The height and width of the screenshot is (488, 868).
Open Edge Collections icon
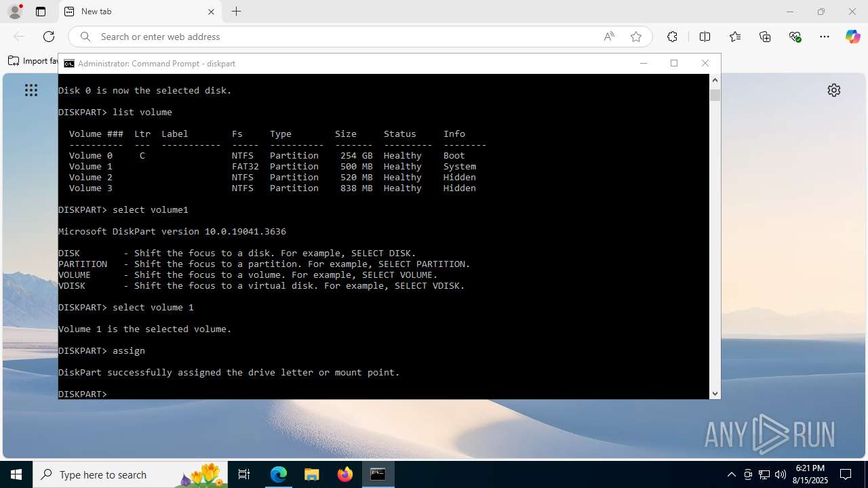click(x=765, y=37)
